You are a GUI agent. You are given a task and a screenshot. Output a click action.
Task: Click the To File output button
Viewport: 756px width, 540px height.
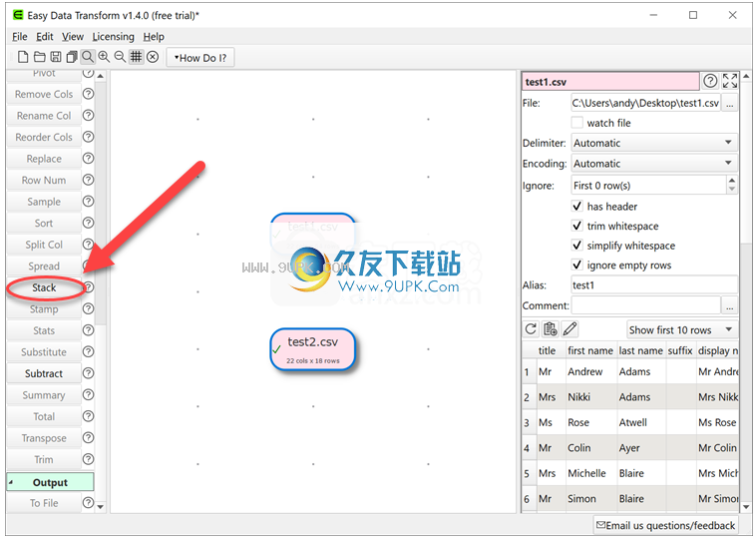[x=44, y=503]
